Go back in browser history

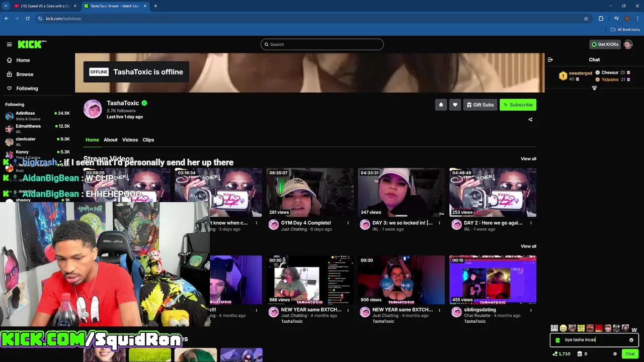click(x=7, y=19)
